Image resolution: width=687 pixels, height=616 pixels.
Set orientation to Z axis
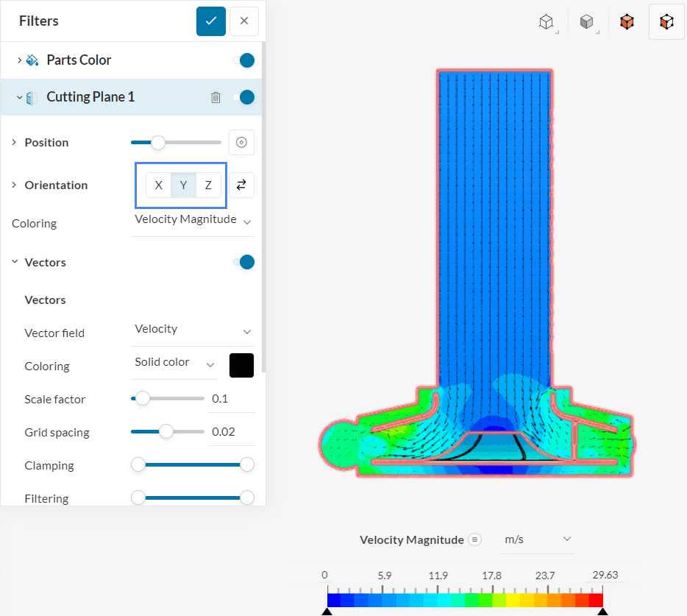coord(208,185)
